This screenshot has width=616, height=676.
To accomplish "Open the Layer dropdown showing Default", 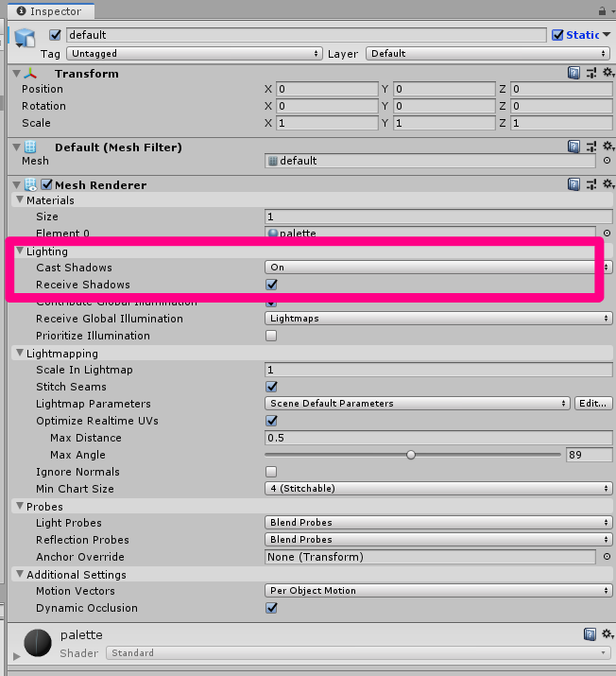I will tap(488, 54).
